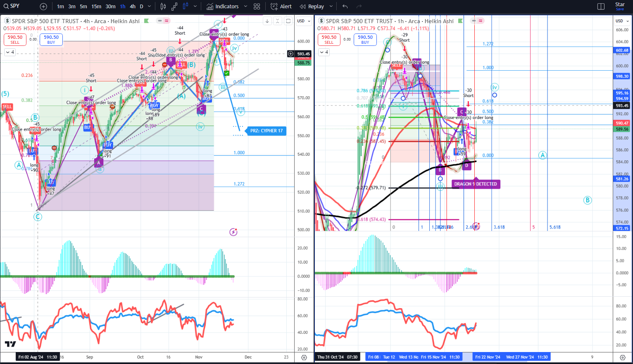Click the 602.68 price label on 1h scale
The height and width of the screenshot is (364, 633).
(622, 50)
